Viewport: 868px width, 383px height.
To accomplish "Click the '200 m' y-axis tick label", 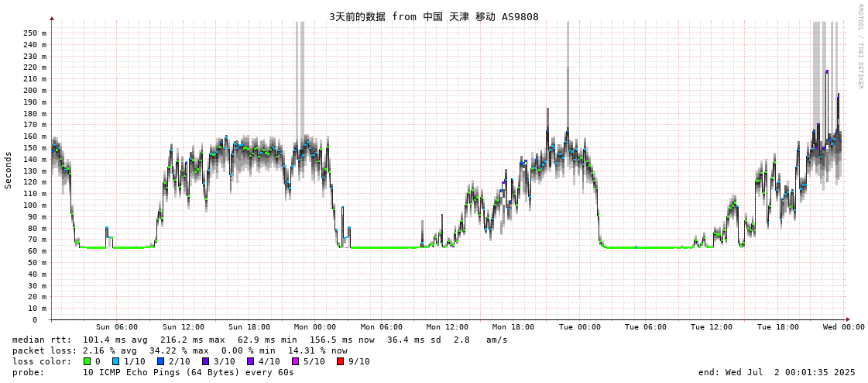I will (x=34, y=91).
